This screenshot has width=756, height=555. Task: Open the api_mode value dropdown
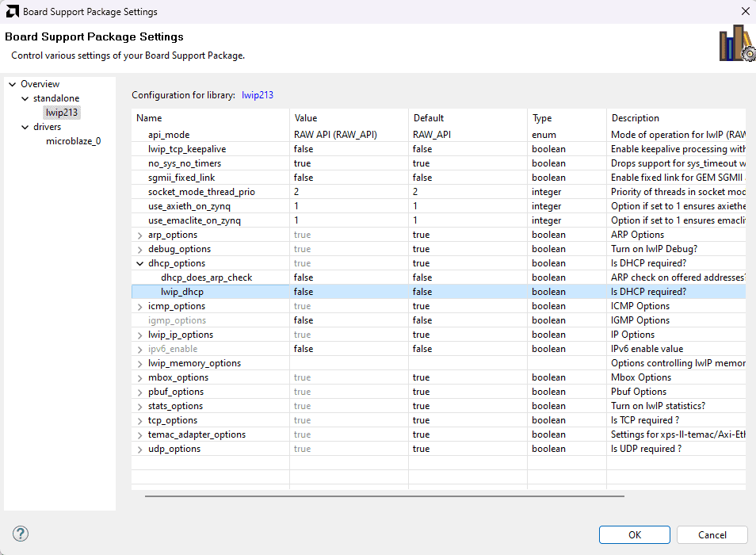[x=349, y=135]
